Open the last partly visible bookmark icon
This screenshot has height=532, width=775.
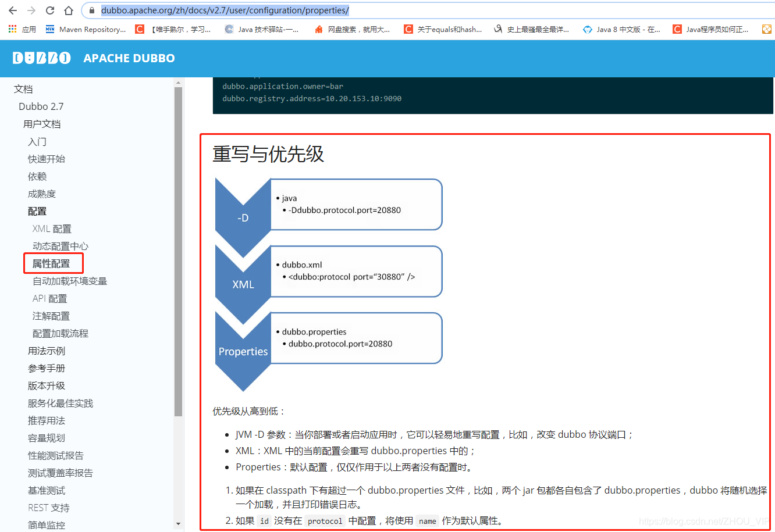(767, 29)
